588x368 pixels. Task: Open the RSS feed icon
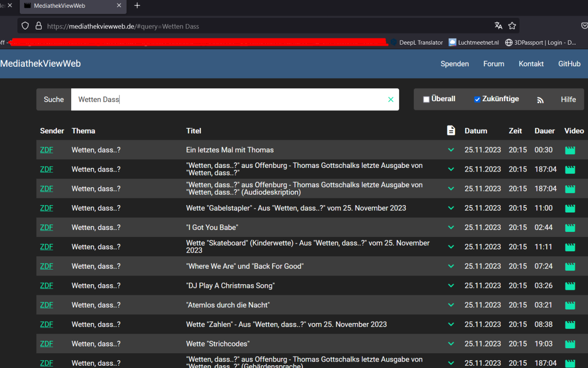pos(540,99)
